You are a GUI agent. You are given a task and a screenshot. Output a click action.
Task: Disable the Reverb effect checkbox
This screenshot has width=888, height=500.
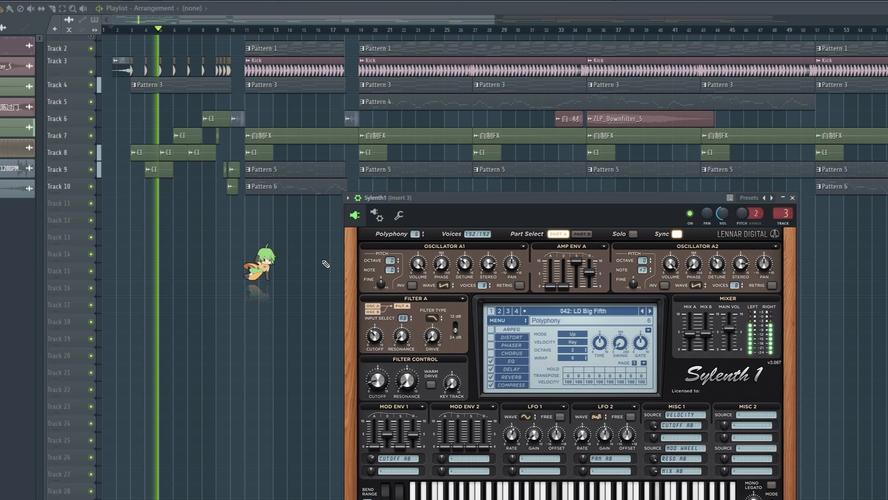[x=491, y=377]
